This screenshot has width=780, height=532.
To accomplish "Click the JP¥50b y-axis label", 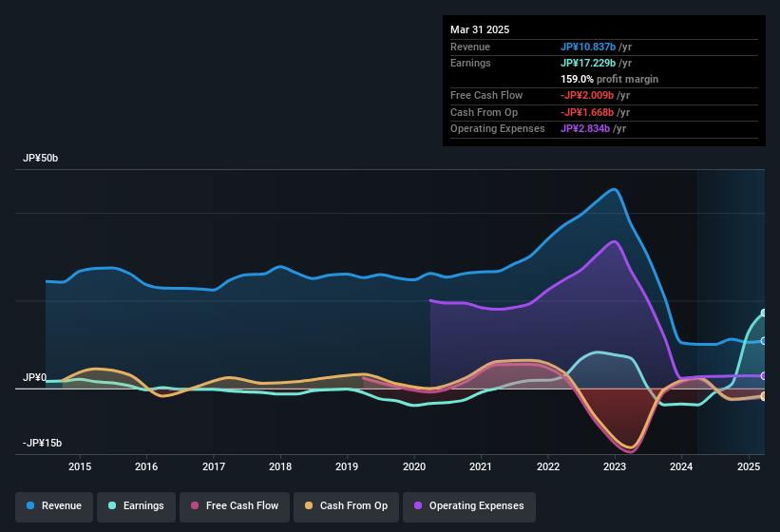I will point(40,158).
